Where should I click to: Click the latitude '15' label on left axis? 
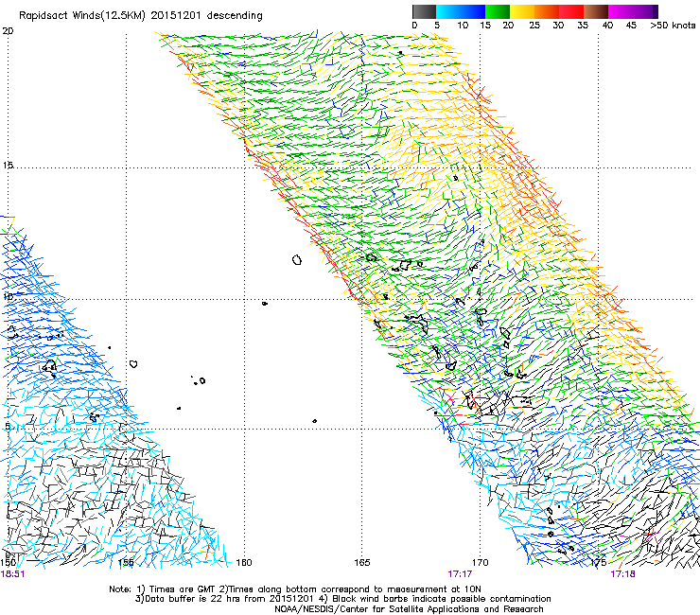click(x=8, y=166)
